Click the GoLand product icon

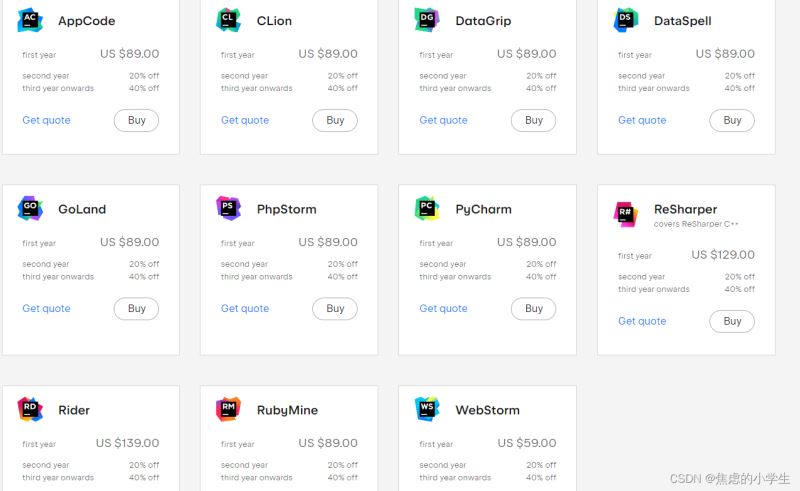[x=30, y=208]
